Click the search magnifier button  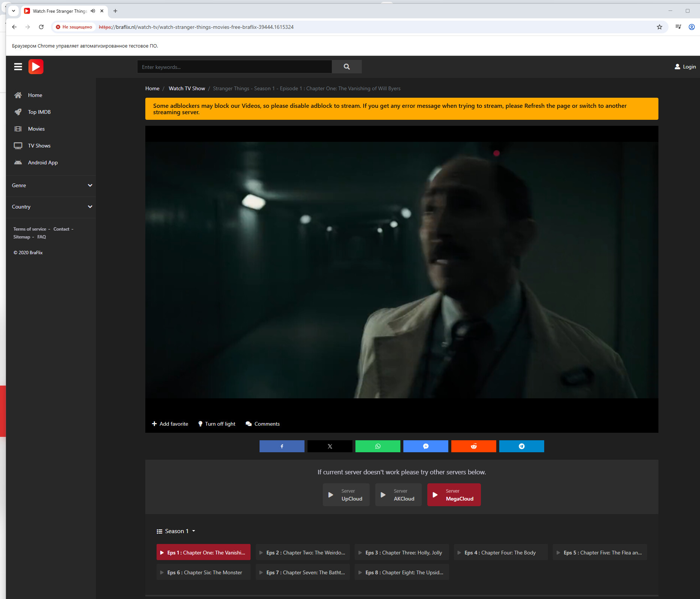pos(346,67)
